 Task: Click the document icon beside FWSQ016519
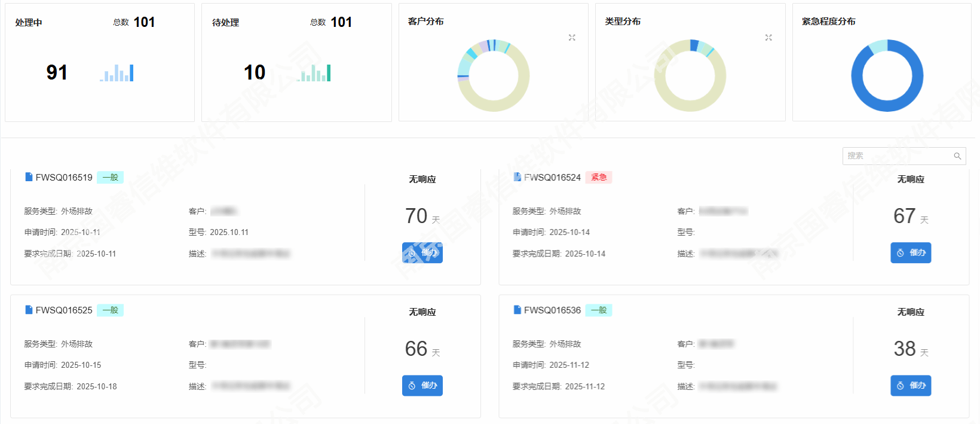pyautogui.click(x=29, y=177)
